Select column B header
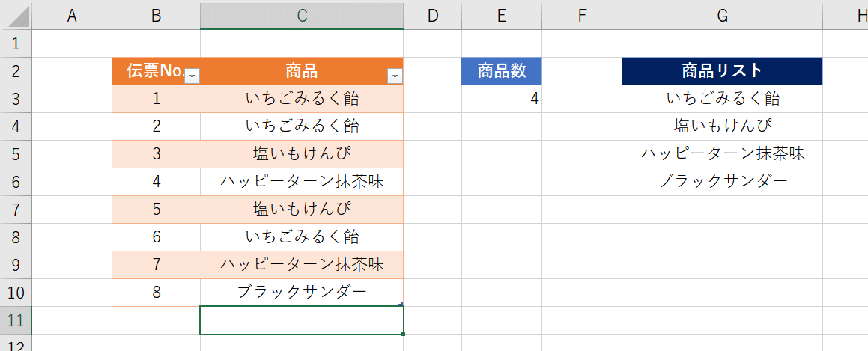Screen dimensions: 868x351 [156, 16]
